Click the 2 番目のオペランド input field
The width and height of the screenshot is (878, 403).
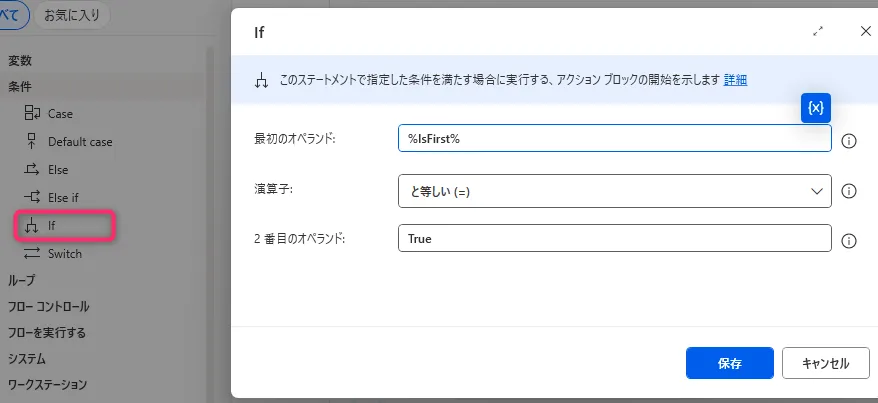point(614,240)
